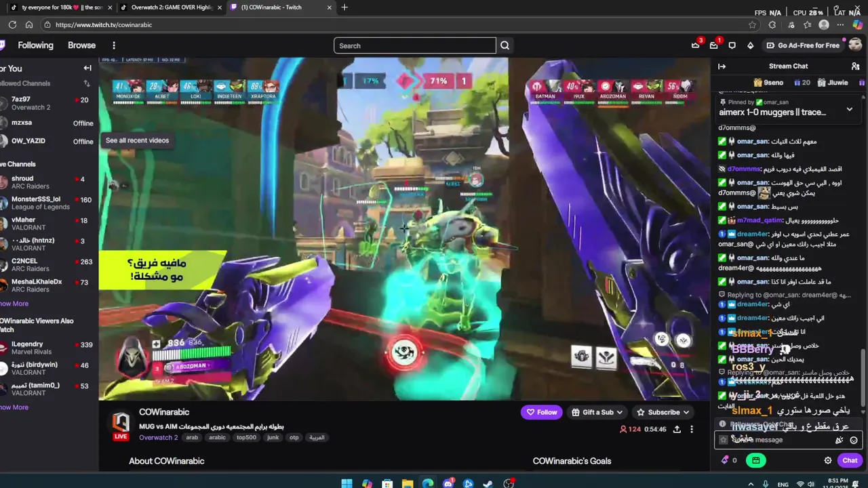Open stream options three-dots near viewer count
868x488 pixels.
pos(692,429)
